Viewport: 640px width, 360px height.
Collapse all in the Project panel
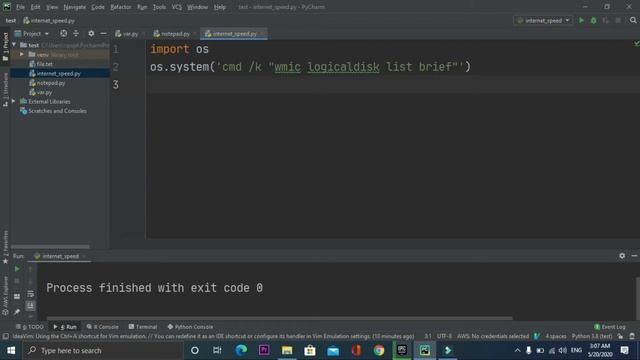pos(76,33)
